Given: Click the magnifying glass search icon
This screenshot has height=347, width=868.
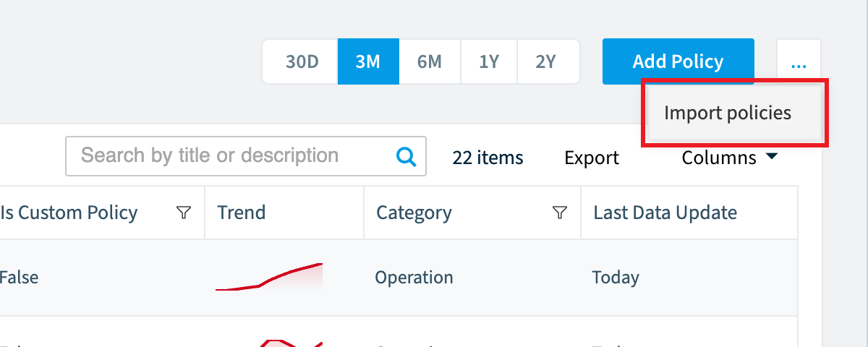Looking at the screenshot, I should click(x=407, y=156).
